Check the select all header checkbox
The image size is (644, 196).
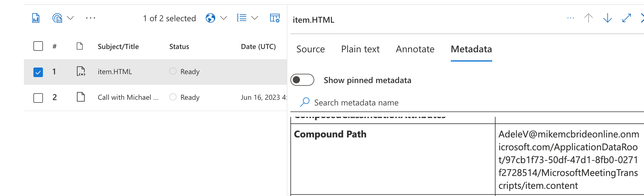(x=38, y=46)
